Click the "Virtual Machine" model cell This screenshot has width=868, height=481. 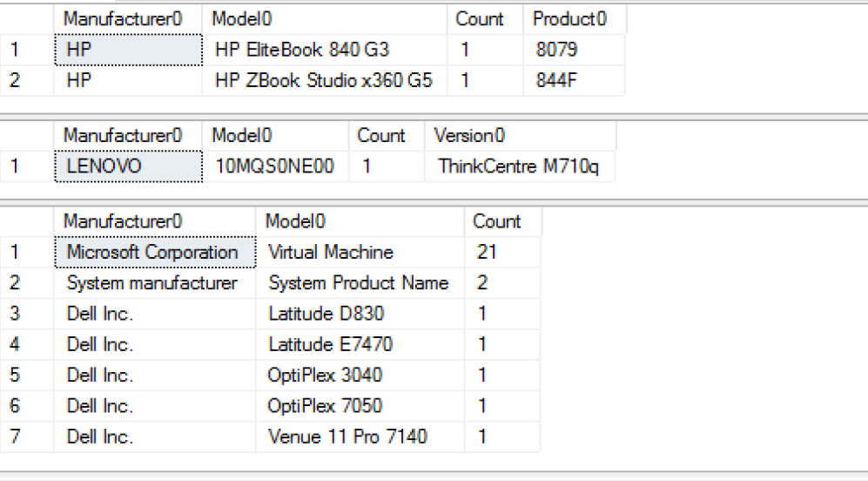331,253
